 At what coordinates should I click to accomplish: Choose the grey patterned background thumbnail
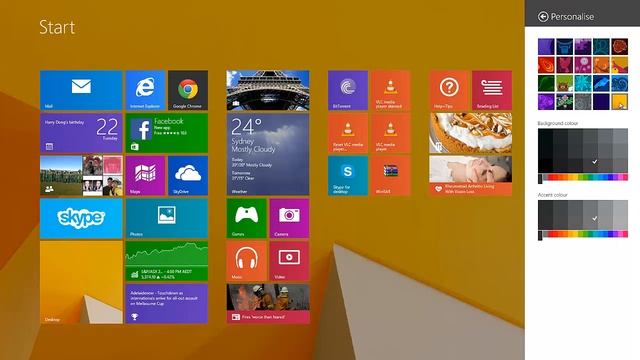coord(583,102)
